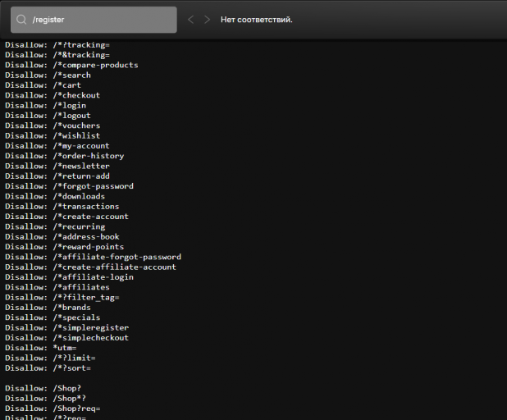The image size is (507, 420).
Task: Click line 'Disallow: /*simplecheckout'
Action: point(67,337)
